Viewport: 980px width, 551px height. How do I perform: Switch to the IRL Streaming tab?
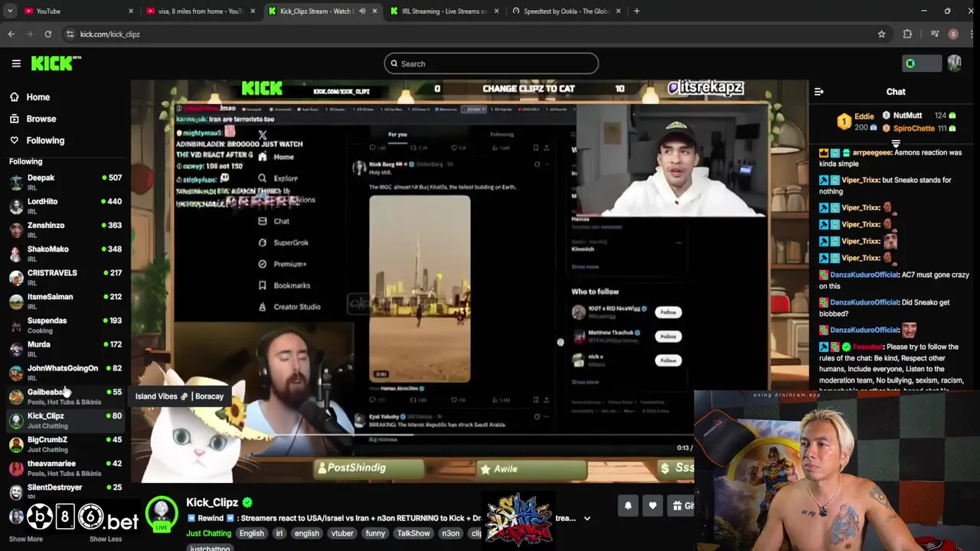coord(445,11)
